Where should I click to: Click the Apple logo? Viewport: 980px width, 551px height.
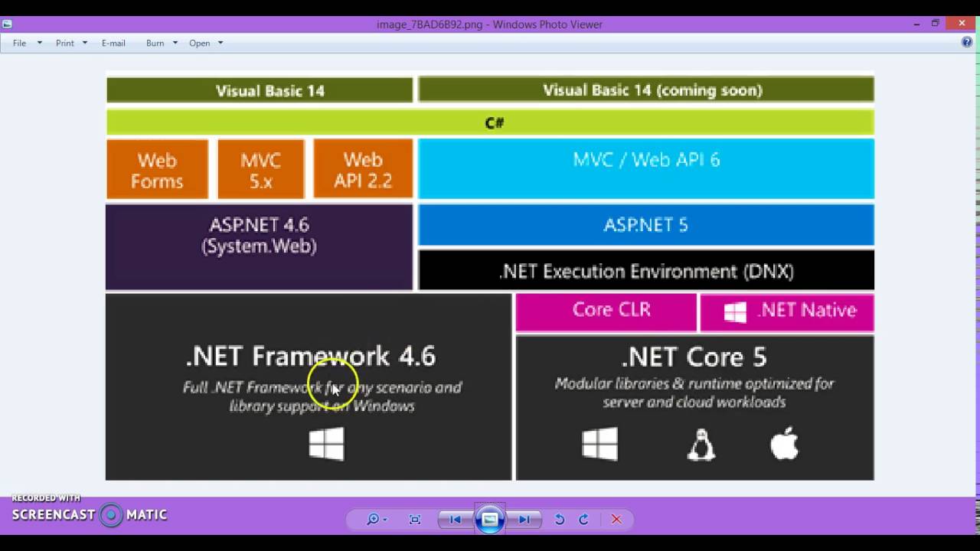(x=784, y=444)
